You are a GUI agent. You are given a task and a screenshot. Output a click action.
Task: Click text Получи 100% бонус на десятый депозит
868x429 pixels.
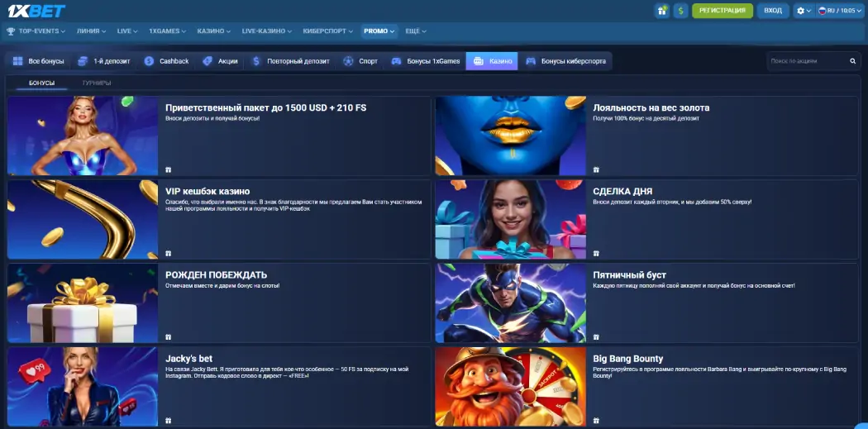(x=646, y=118)
